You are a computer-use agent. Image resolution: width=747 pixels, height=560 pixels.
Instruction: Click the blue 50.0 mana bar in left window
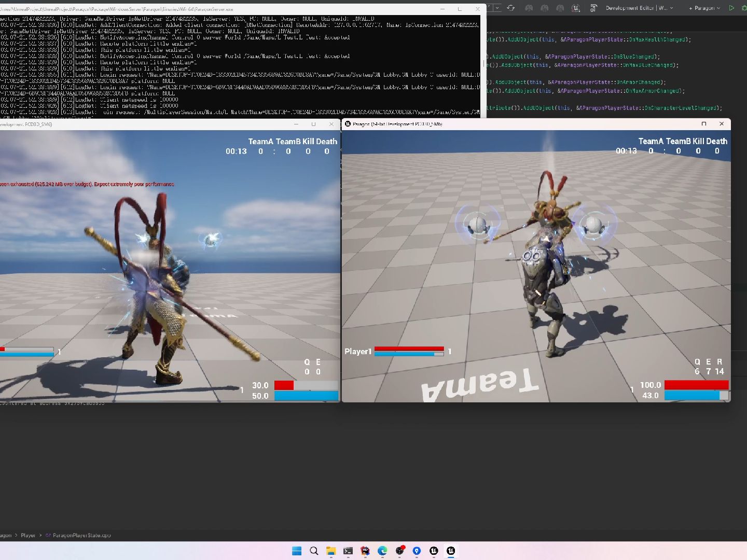pyautogui.click(x=306, y=396)
